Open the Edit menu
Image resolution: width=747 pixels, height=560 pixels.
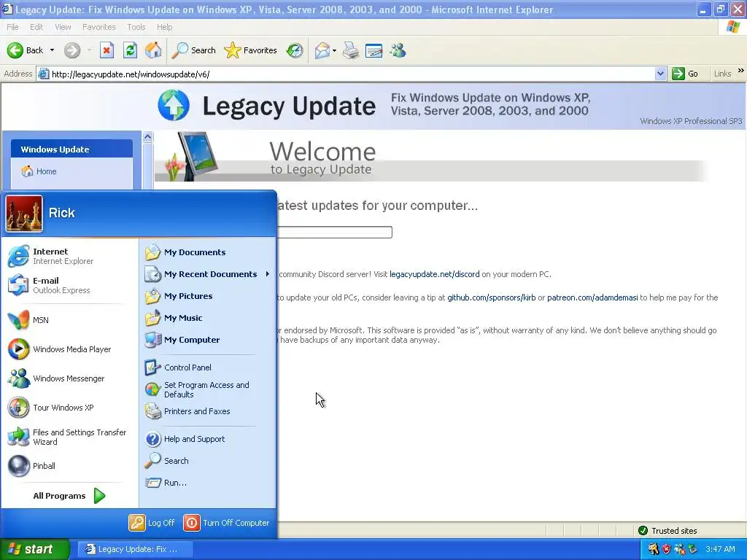36,27
